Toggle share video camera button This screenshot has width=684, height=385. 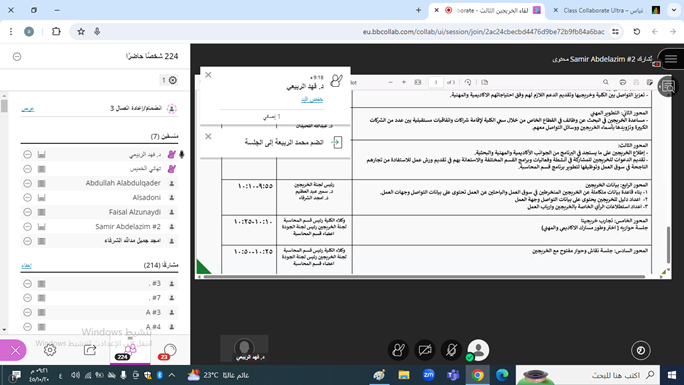[425, 350]
